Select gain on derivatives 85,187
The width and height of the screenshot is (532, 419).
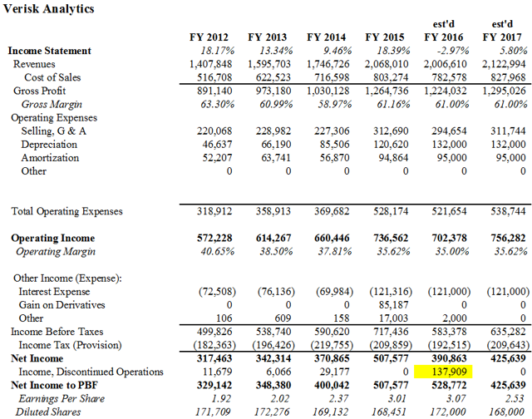point(393,304)
